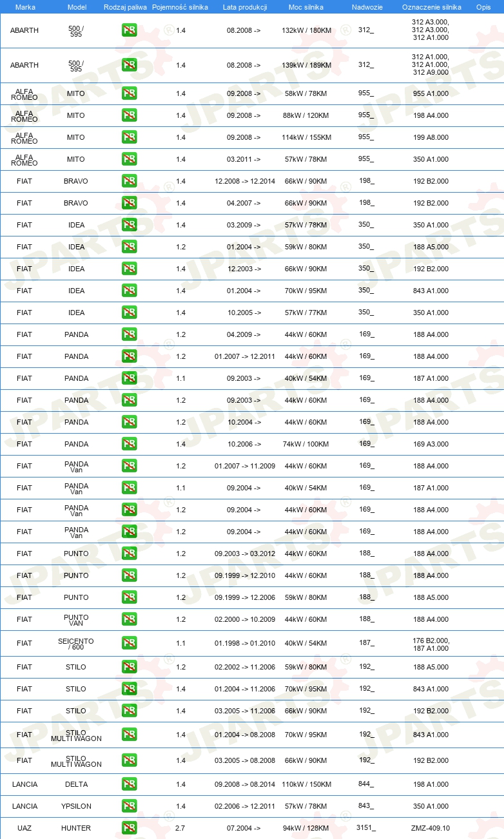
Task: Click production years 09.2008 -> 08.2014
Action: pos(245,784)
